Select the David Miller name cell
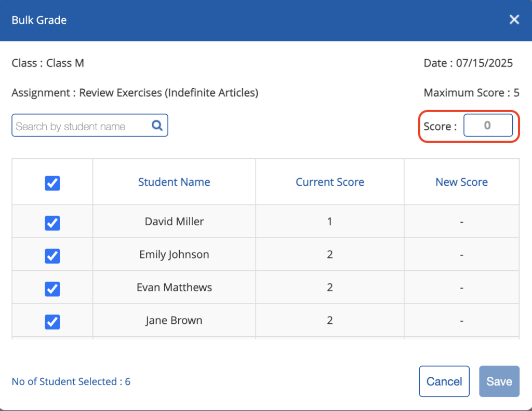The width and height of the screenshot is (532, 411). 174,221
